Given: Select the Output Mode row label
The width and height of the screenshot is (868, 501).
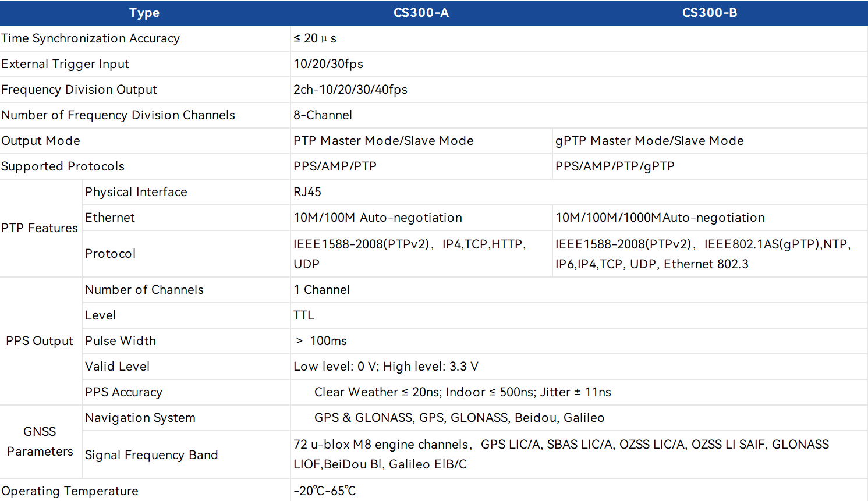Looking at the screenshot, I should coord(41,141).
